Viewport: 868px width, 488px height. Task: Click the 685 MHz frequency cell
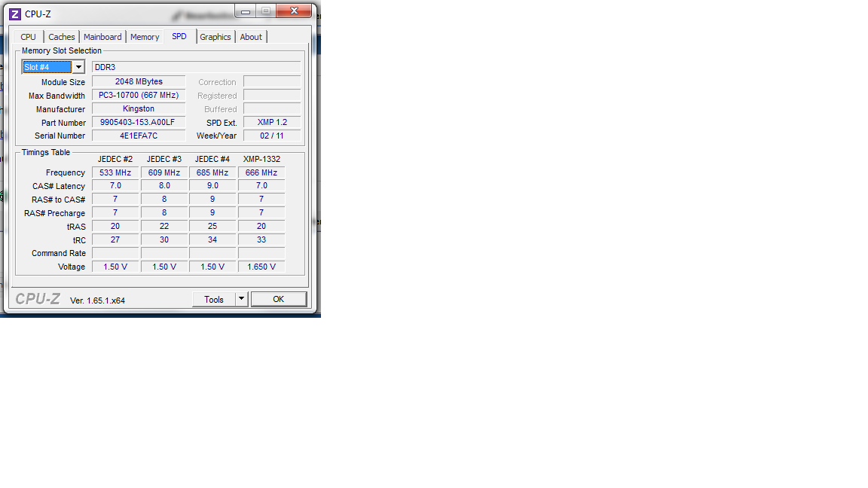point(212,172)
